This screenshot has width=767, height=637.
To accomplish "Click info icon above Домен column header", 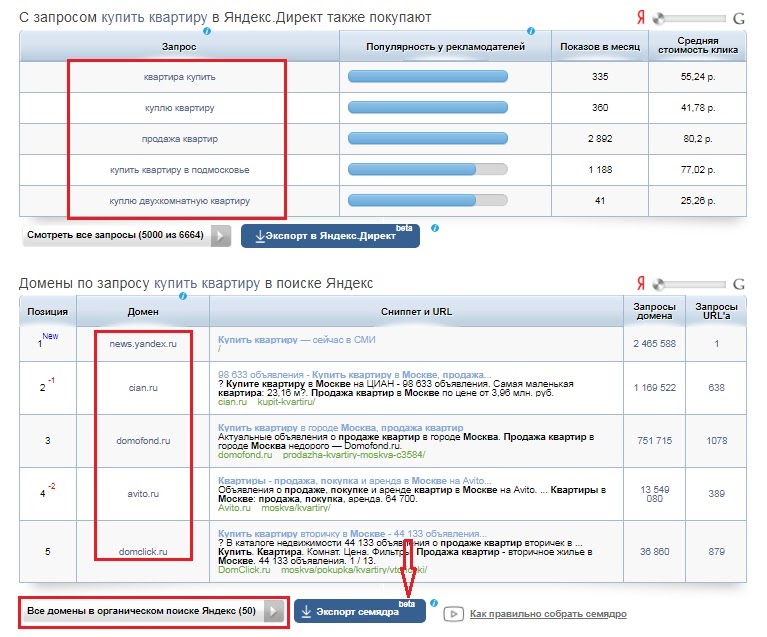I will tap(182, 296).
